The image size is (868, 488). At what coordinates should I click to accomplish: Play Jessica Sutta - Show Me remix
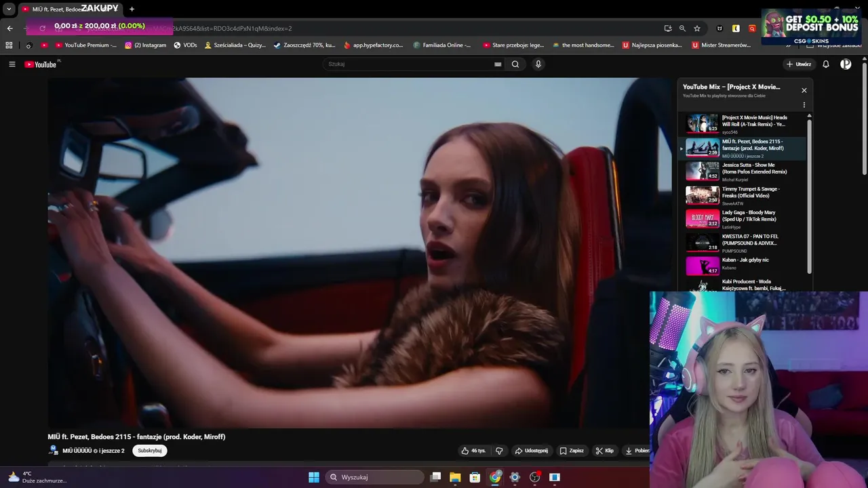click(743, 171)
